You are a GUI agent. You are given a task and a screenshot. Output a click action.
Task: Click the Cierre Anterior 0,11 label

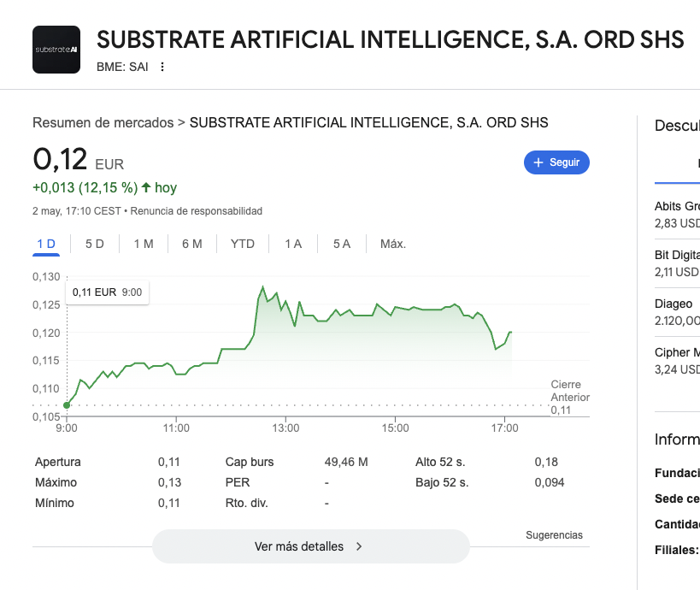click(569, 397)
